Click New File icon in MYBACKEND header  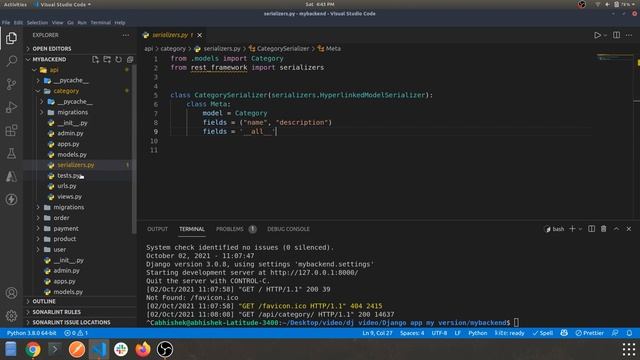95,60
